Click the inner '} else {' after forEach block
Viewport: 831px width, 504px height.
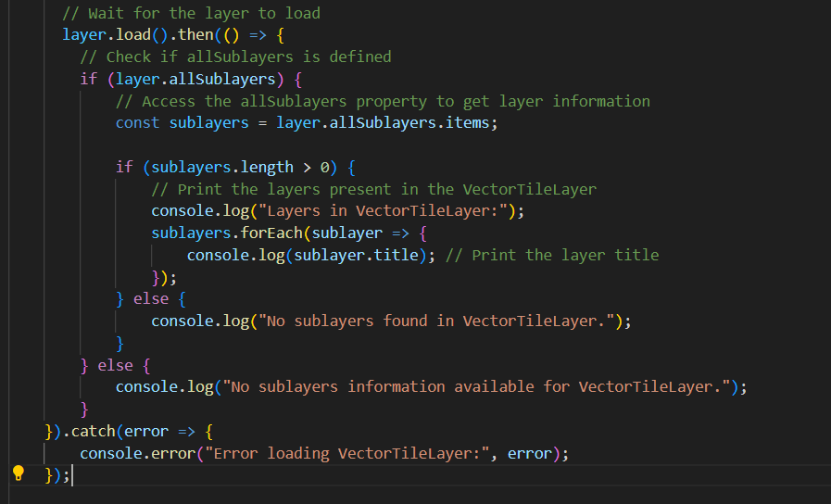[151, 299]
